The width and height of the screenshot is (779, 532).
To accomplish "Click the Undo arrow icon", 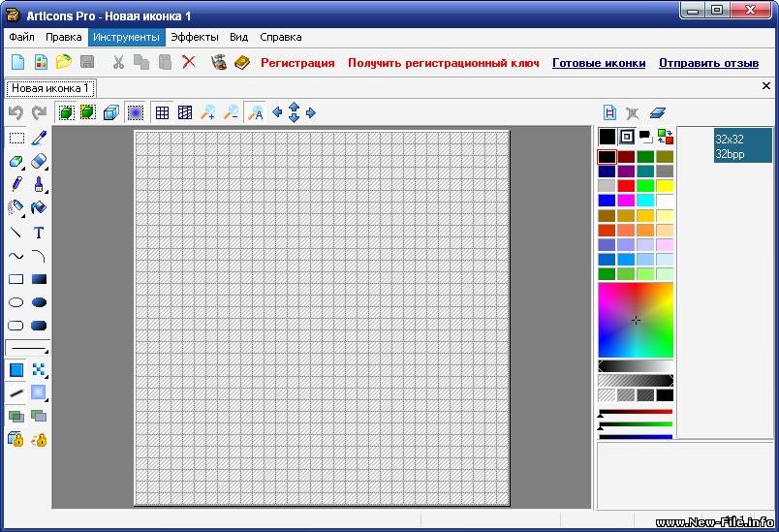I will coord(16,113).
